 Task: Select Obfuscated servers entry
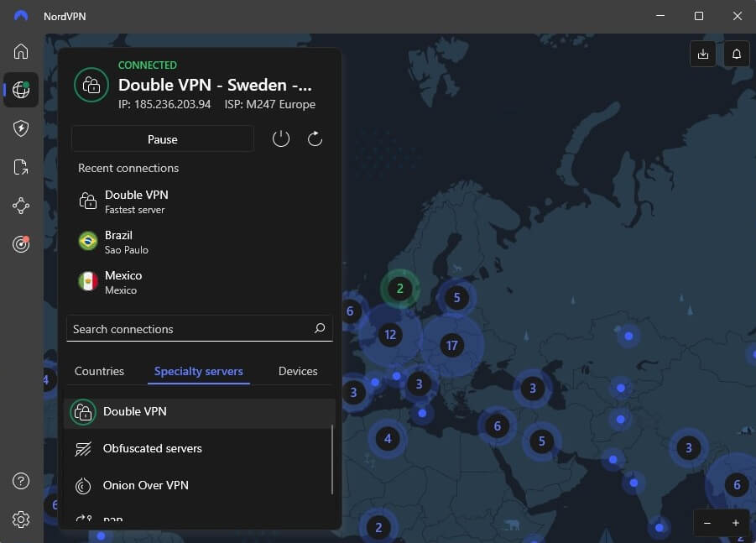click(200, 449)
